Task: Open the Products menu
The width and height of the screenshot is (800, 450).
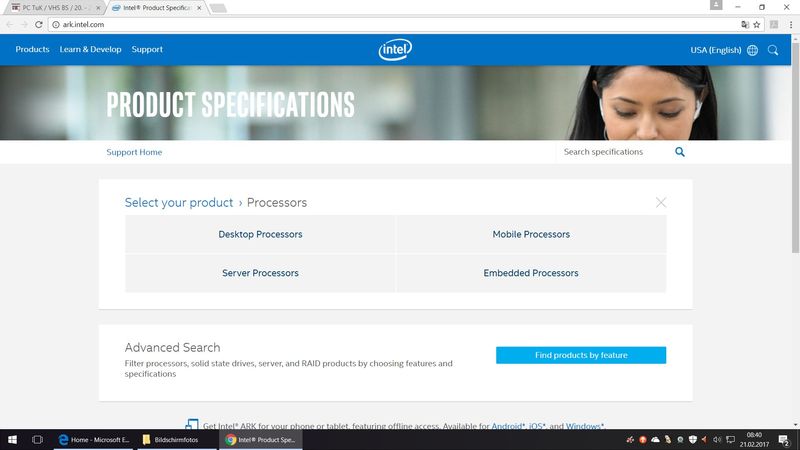Action: pos(32,49)
